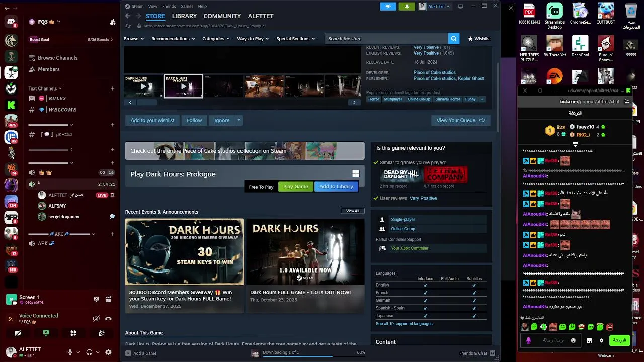The width and height of the screenshot is (644, 362).
Task: Open the Recycle Bin desktop icon
Action: [x=631, y=16]
